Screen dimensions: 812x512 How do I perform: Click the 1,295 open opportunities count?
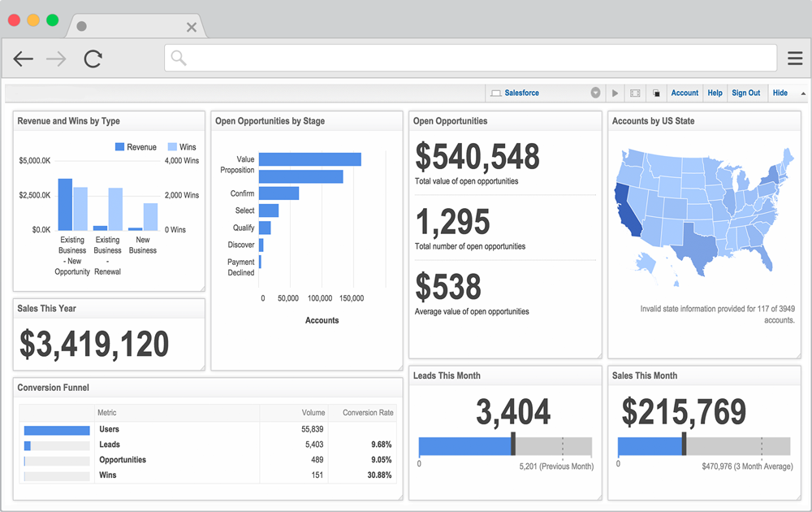click(452, 222)
